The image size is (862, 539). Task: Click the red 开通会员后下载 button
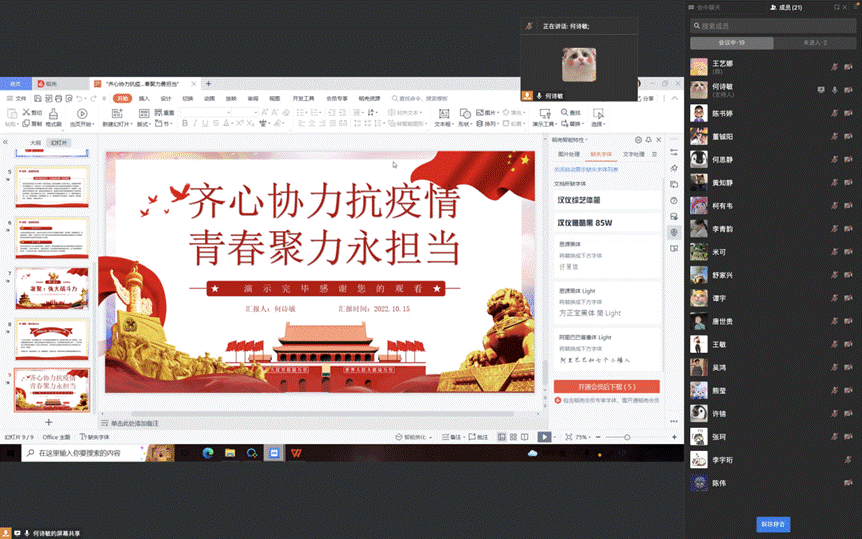606,386
